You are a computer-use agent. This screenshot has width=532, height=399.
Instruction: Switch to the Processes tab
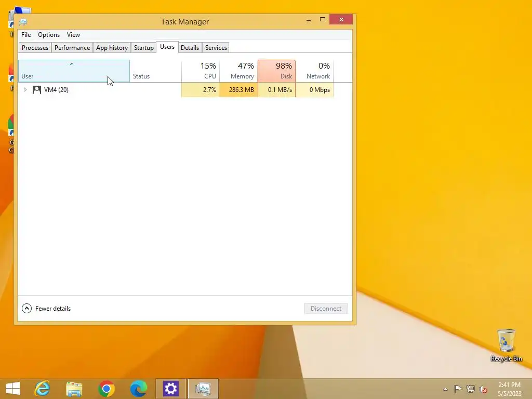[x=35, y=47]
